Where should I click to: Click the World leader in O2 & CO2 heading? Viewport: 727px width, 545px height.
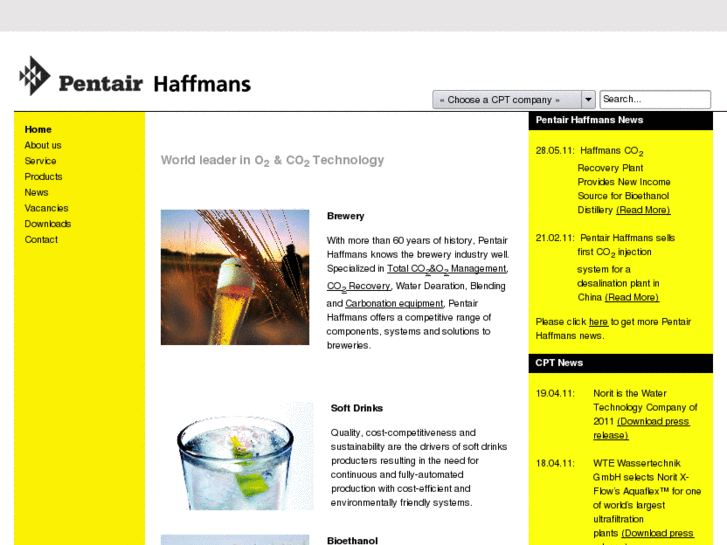273,160
